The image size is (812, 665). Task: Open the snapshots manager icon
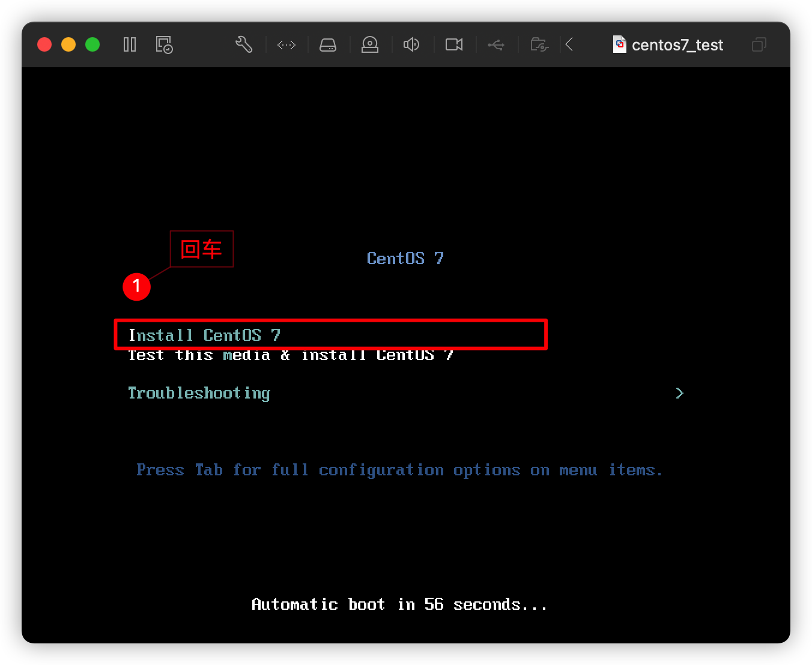click(164, 44)
